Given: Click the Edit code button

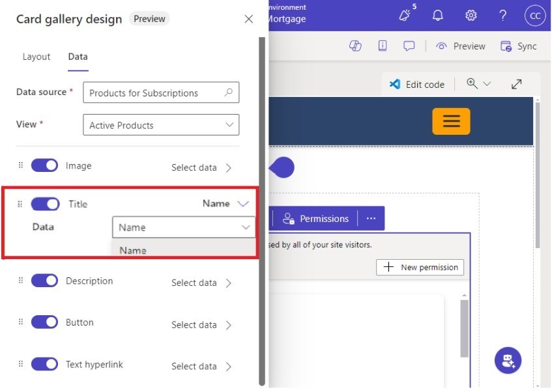Looking at the screenshot, I should (x=417, y=84).
